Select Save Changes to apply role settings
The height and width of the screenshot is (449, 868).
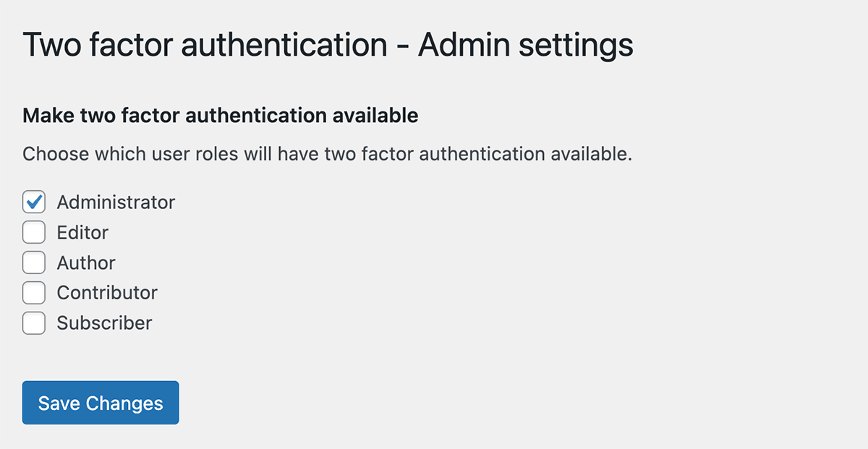pyautogui.click(x=100, y=403)
